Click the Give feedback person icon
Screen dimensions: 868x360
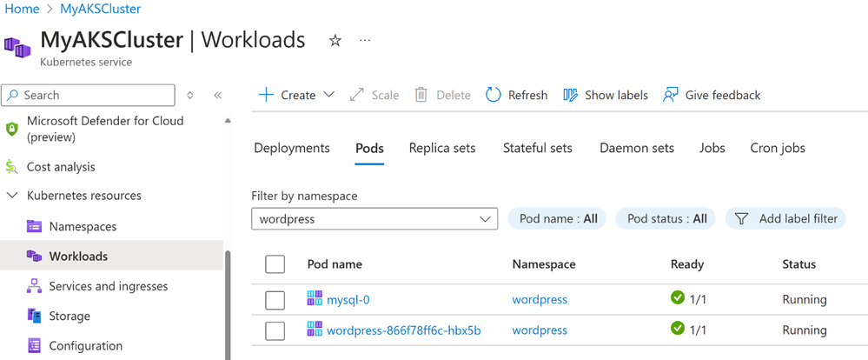(671, 95)
